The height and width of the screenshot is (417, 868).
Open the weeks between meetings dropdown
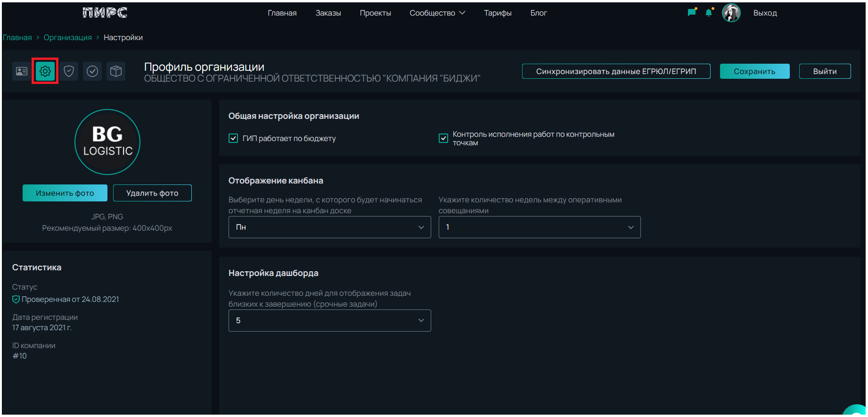coord(539,227)
